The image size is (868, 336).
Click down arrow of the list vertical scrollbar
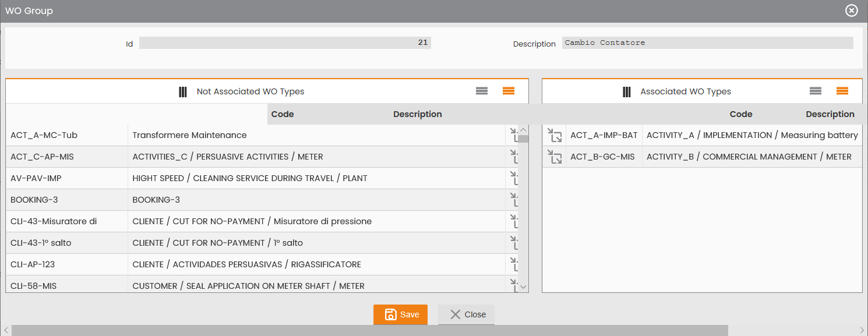point(523,287)
